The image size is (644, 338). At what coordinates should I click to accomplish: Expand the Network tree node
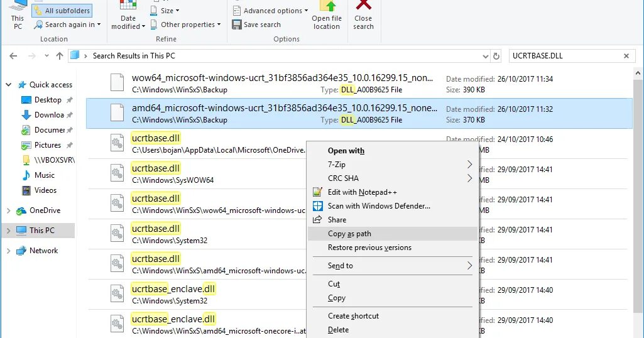[8, 251]
